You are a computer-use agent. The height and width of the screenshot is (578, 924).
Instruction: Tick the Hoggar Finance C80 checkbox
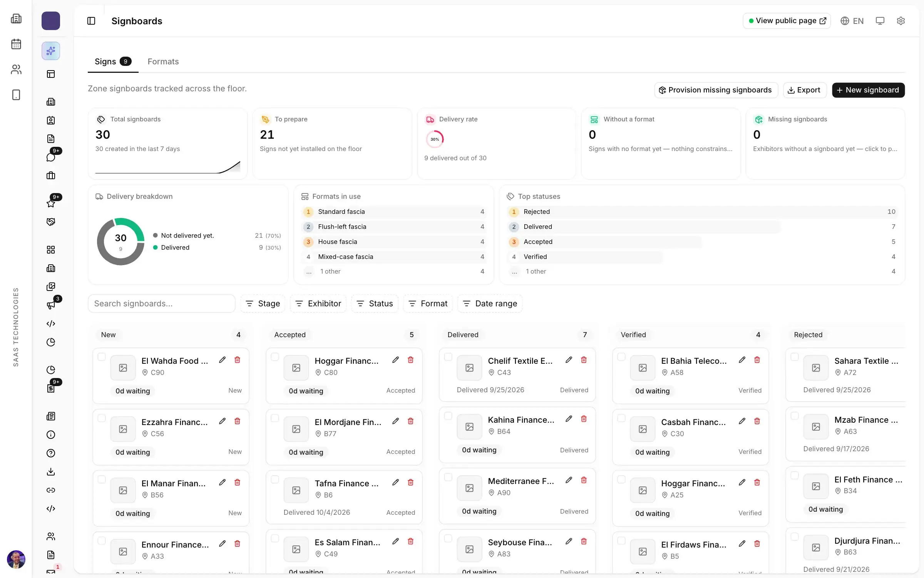click(x=275, y=357)
